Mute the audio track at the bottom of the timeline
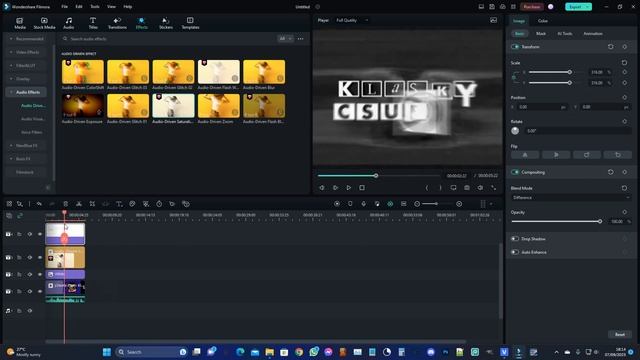640x360 pixels. (x=29, y=311)
